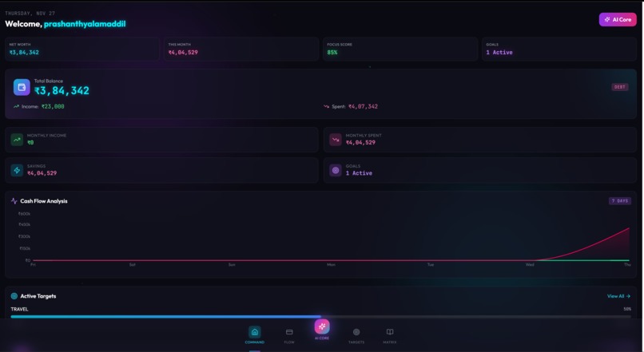The width and height of the screenshot is (644, 352).
Task: Click the purple Goals target icon
Action: click(x=336, y=170)
